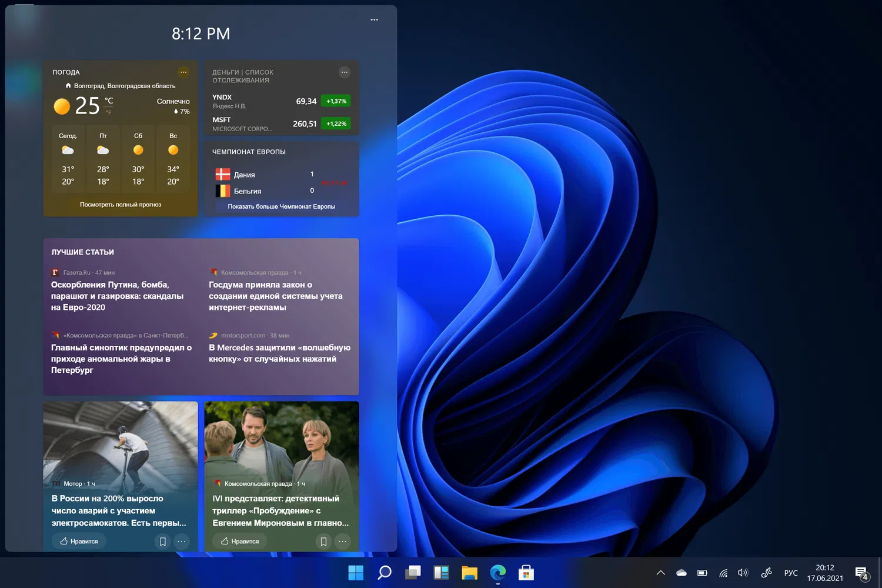Click Нравится on the IVI thriller article
Viewport: 882px width, 588px height.
coord(240,542)
